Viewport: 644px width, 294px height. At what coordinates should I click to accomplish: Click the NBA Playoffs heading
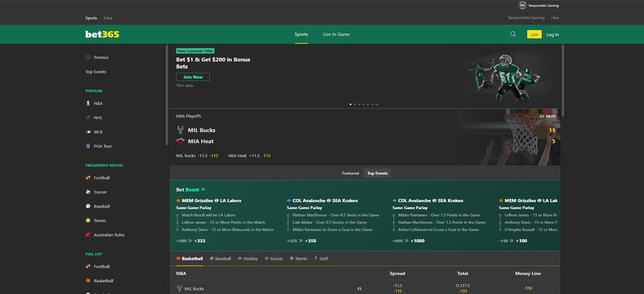pos(188,116)
